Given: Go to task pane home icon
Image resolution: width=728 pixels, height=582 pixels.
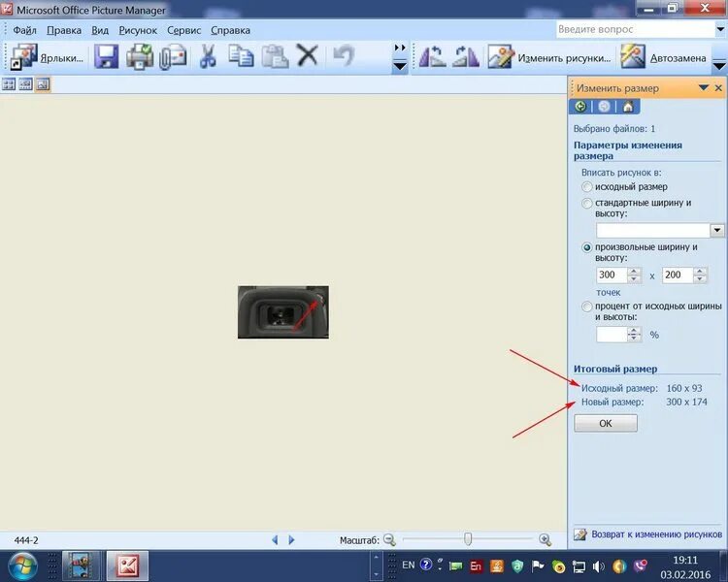Looking at the screenshot, I should (x=628, y=107).
